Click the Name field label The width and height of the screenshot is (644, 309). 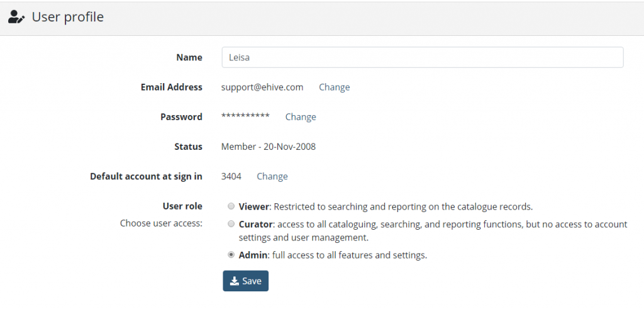[x=189, y=57]
